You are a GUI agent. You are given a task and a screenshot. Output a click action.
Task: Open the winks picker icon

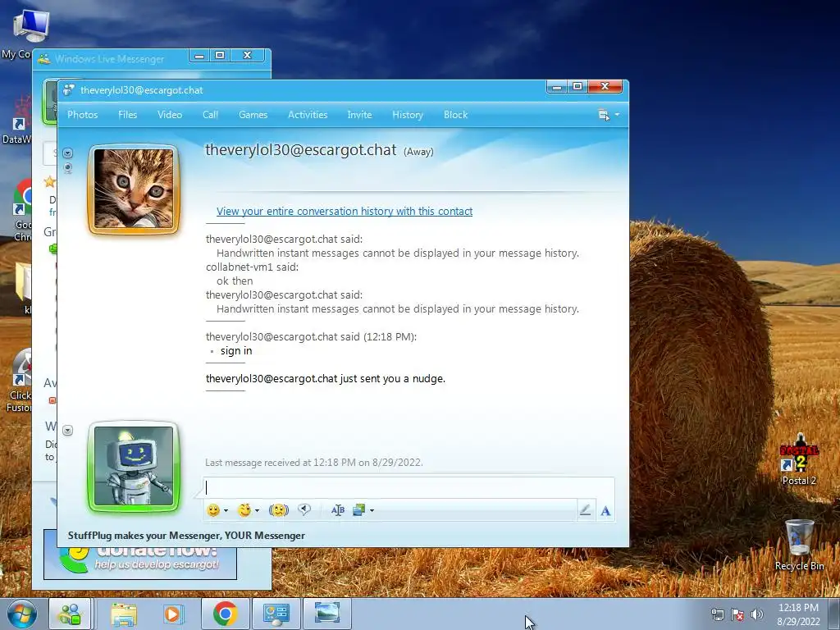pos(244,510)
